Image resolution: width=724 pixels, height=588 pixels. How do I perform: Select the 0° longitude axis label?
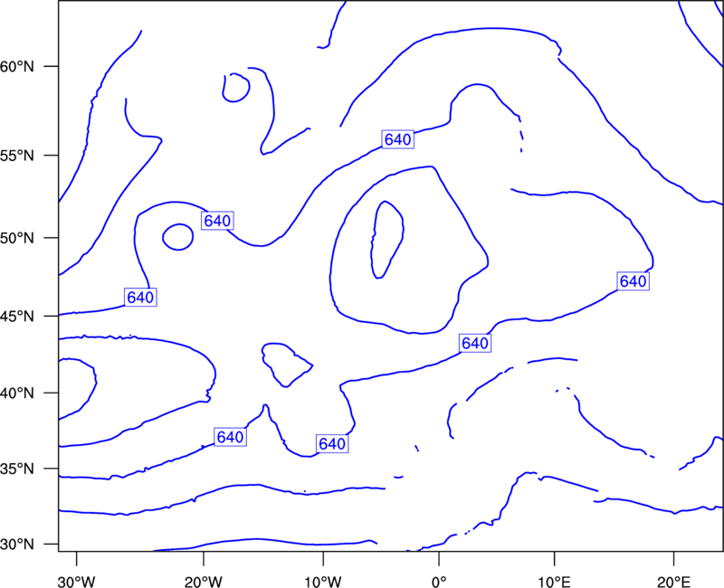click(439, 582)
